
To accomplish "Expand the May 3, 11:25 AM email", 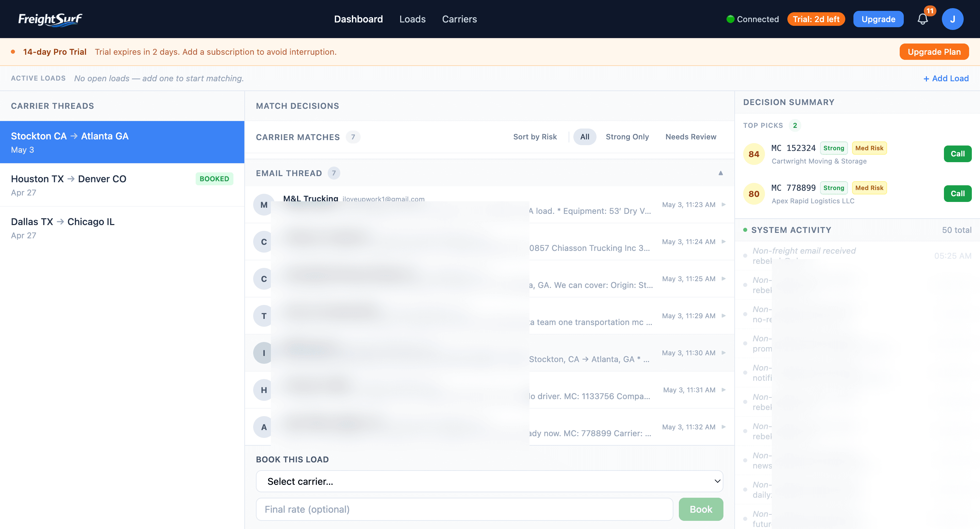I will click(x=723, y=278).
